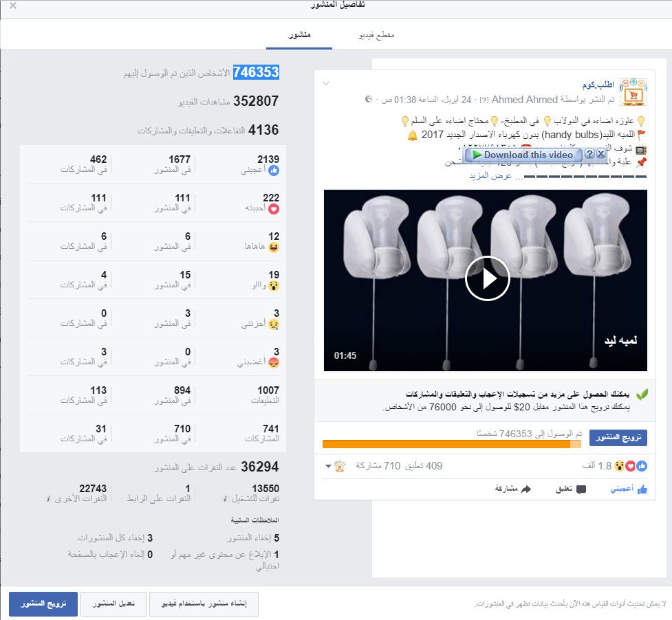Switch to the منشور tab
Screen dimensions: 672x620
click(299, 34)
